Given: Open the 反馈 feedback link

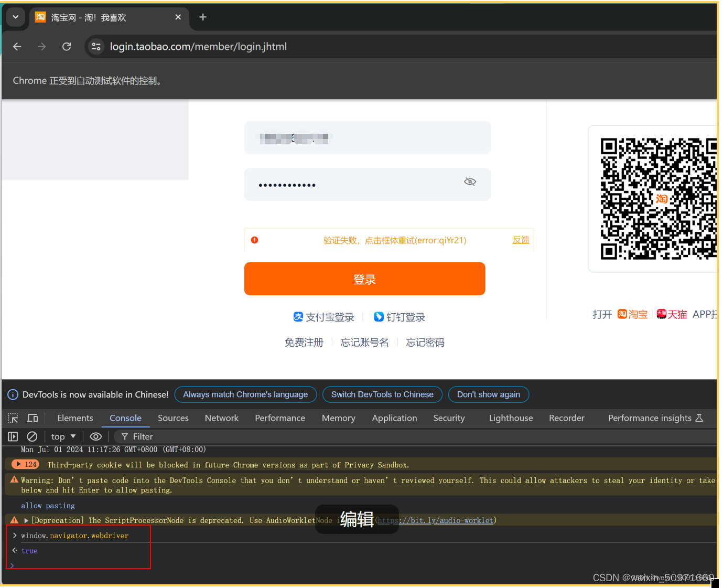Looking at the screenshot, I should click(x=521, y=240).
